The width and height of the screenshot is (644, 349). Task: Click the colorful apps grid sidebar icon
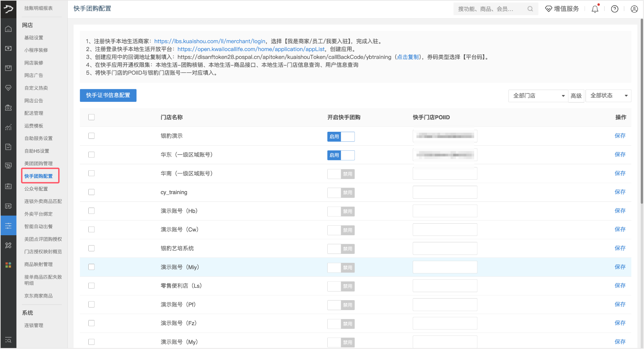(8, 265)
